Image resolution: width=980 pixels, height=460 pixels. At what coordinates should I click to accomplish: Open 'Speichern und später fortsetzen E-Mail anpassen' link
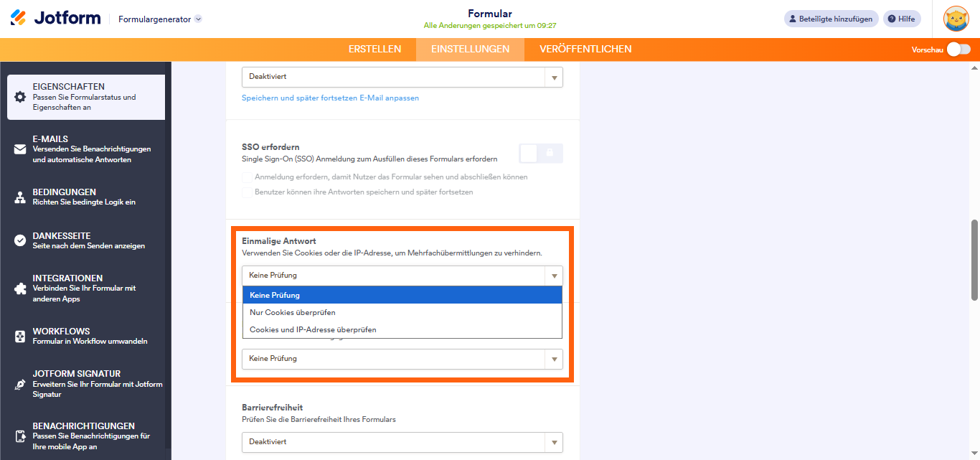click(x=330, y=98)
